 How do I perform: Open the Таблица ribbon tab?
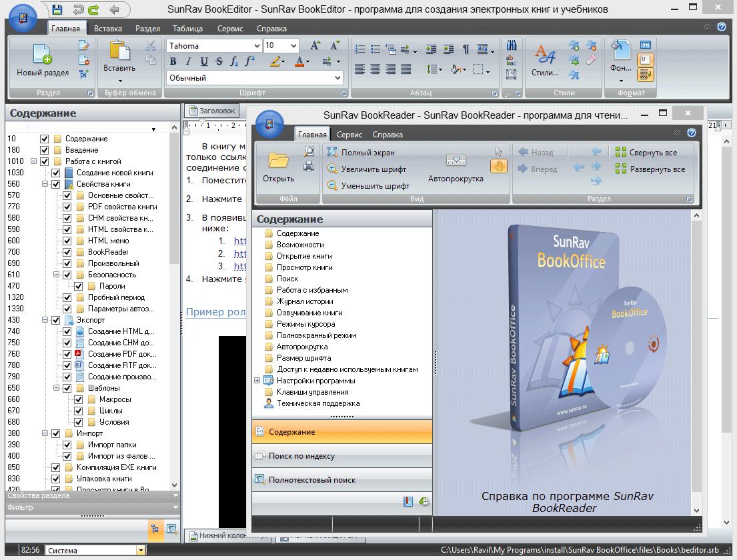[187, 29]
